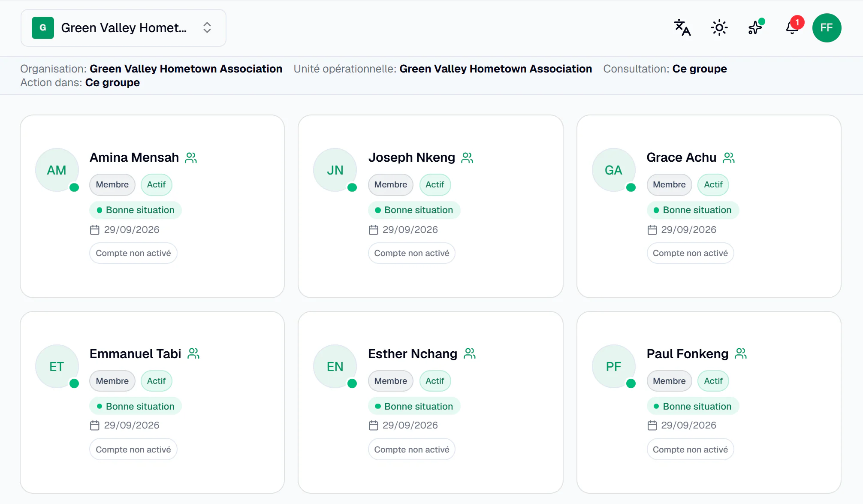Click the group icon beside Esther Nchang
Viewport: 863px width, 504px height.
pos(470,354)
